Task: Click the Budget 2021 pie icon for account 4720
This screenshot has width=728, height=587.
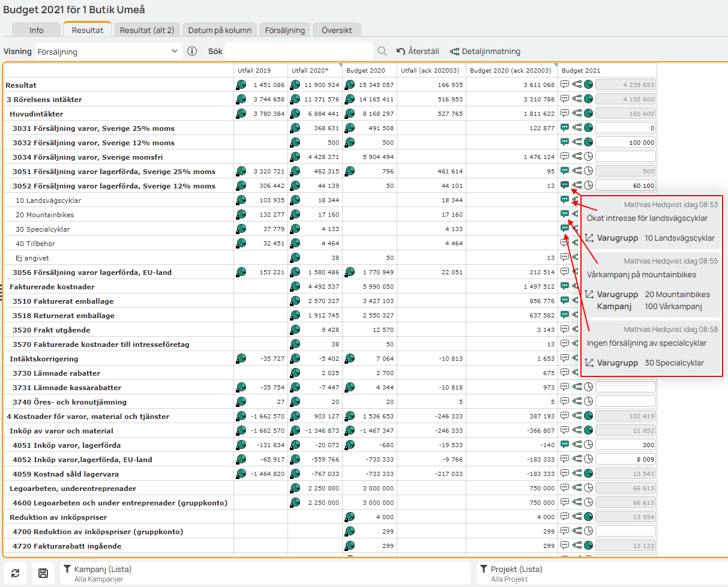Action: pos(589,546)
